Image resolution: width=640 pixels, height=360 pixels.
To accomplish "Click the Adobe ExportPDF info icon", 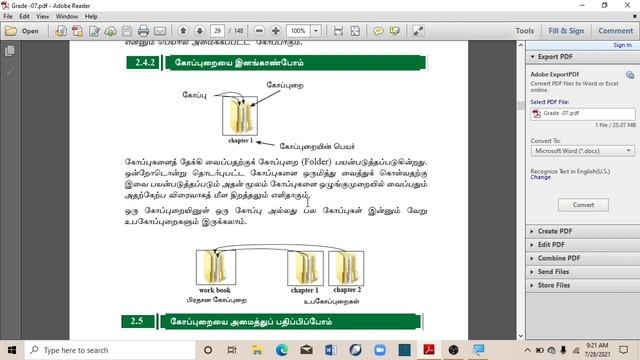I will pyautogui.click(x=630, y=75).
